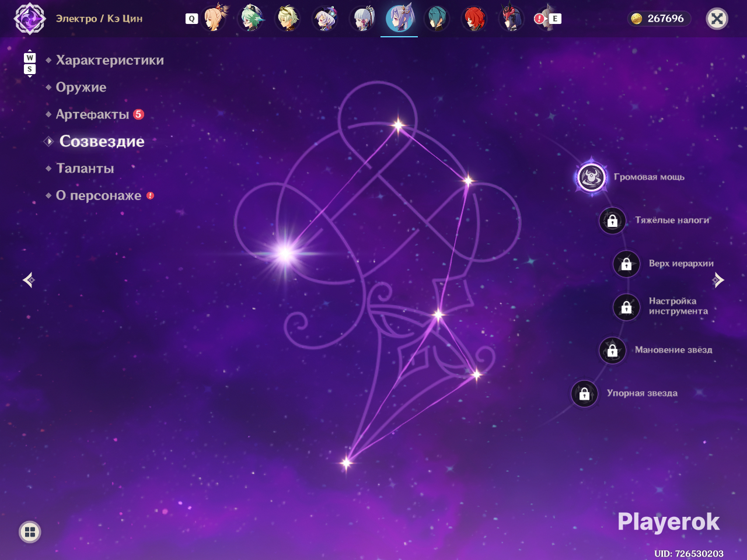Image resolution: width=747 pixels, height=560 pixels.
Task: Open the Таланты menu section
Action: point(85,169)
